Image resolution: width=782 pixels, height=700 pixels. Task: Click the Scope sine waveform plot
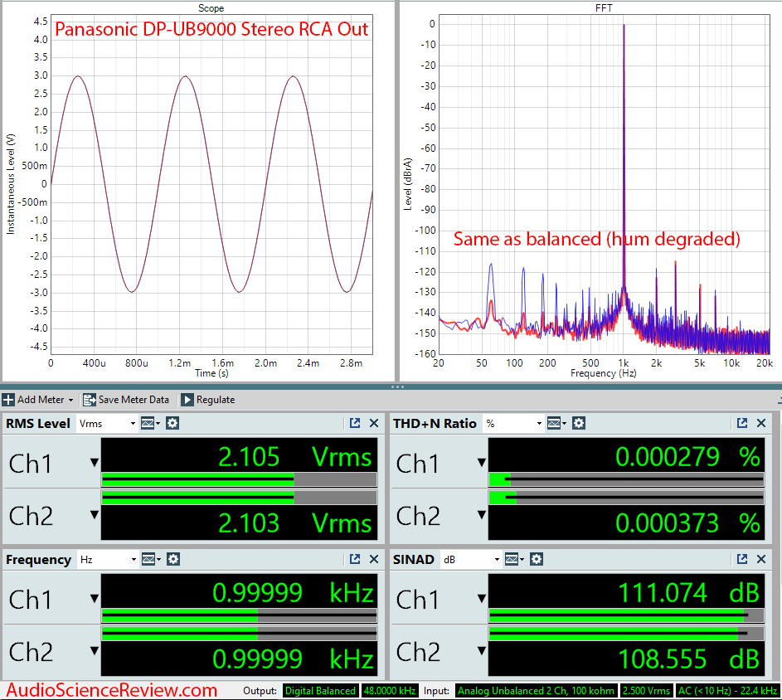(212, 184)
